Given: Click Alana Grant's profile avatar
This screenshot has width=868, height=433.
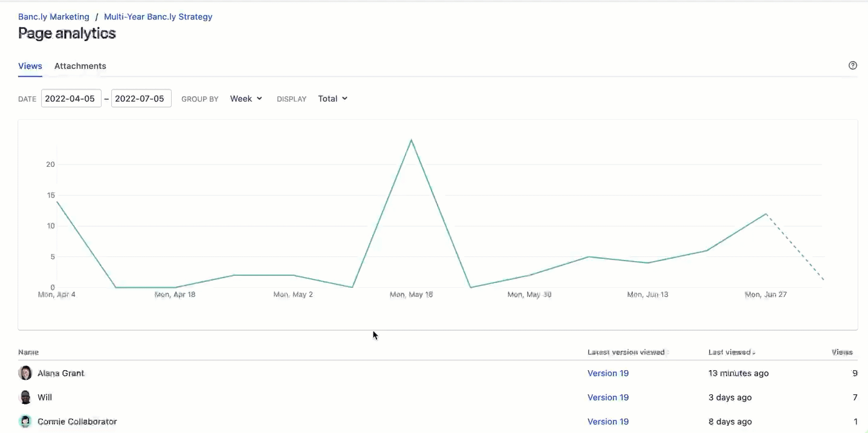Looking at the screenshot, I should point(25,373).
